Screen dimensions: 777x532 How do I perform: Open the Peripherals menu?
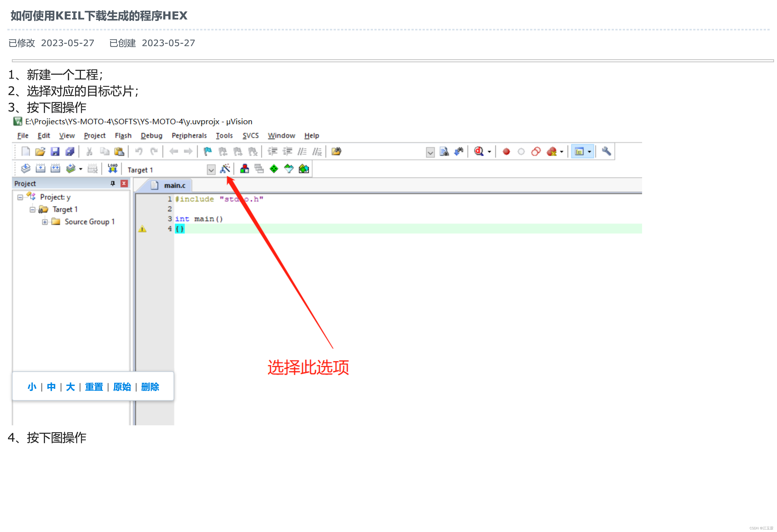pos(189,135)
